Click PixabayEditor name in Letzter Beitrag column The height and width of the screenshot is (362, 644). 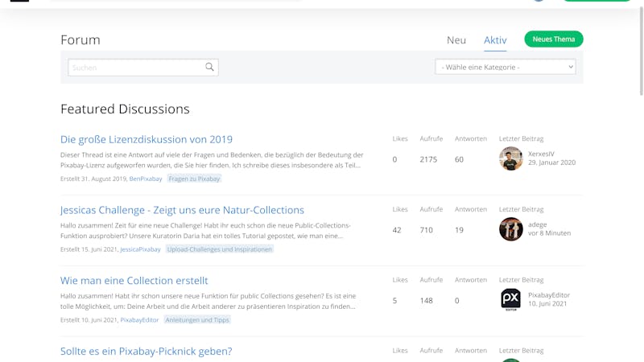549,295
